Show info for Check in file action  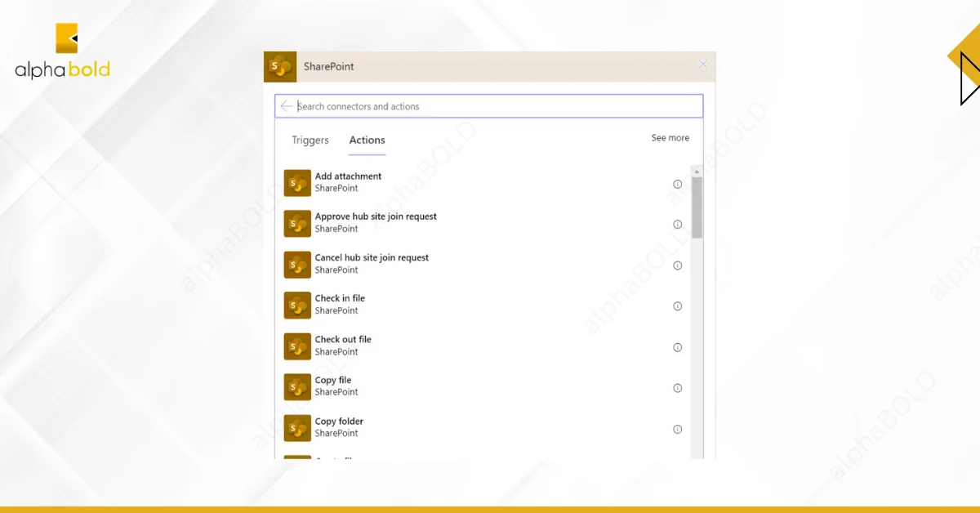tap(677, 306)
